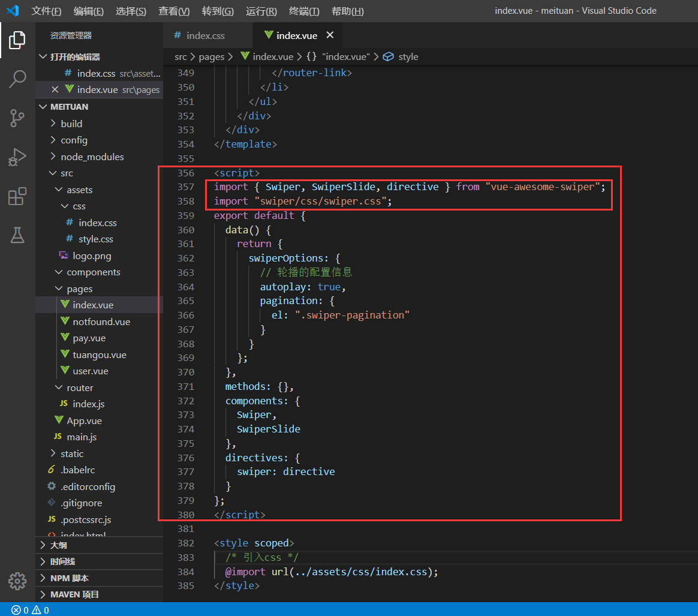Switch to the index.css editor tab

point(208,35)
